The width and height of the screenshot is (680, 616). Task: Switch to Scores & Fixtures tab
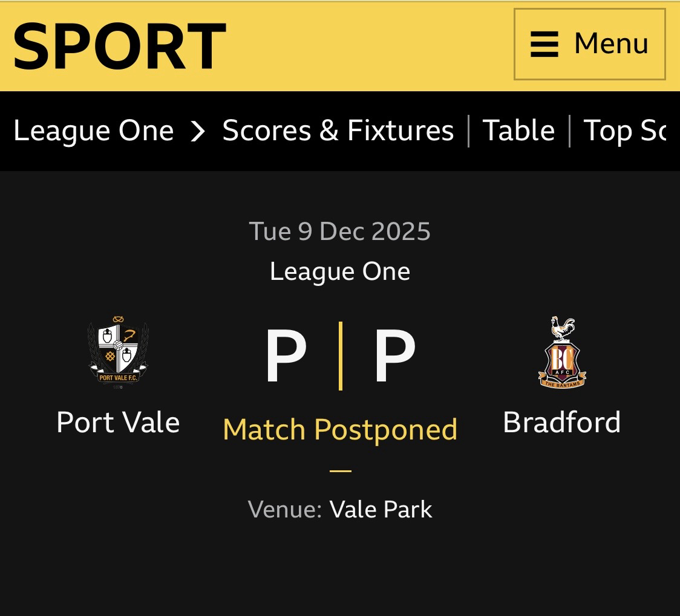(338, 131)
